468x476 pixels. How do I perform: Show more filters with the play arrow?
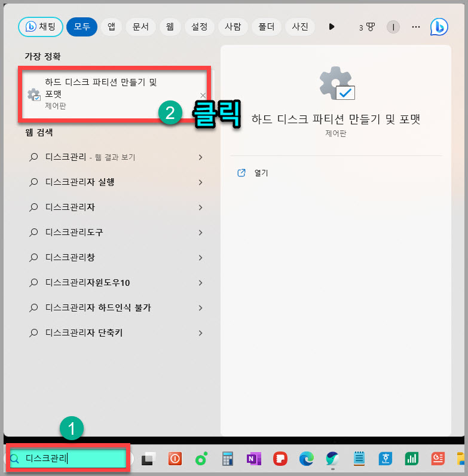pyautogui.click(x=332, y=27)
